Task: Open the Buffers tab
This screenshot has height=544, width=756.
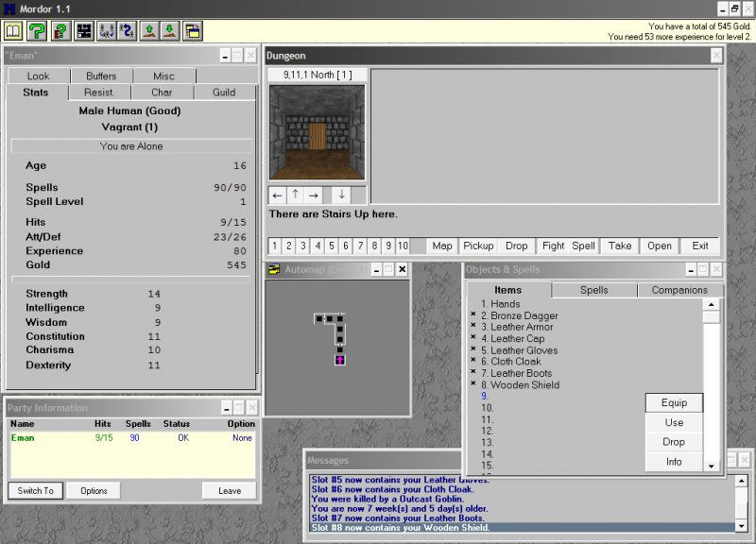Action: (x=101, y=76)
